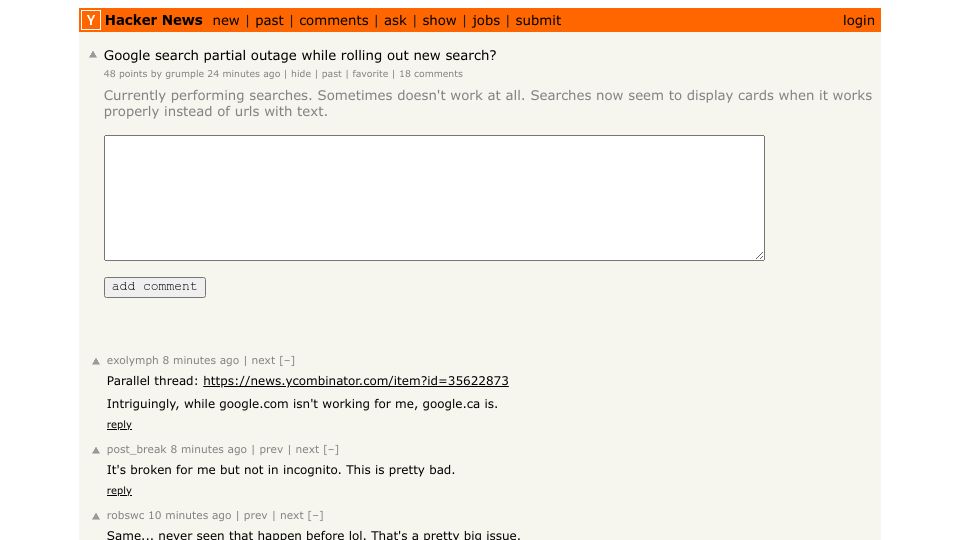Screen dimensions: 960x540
Task: Open the submit page
Action: point(538,21)
